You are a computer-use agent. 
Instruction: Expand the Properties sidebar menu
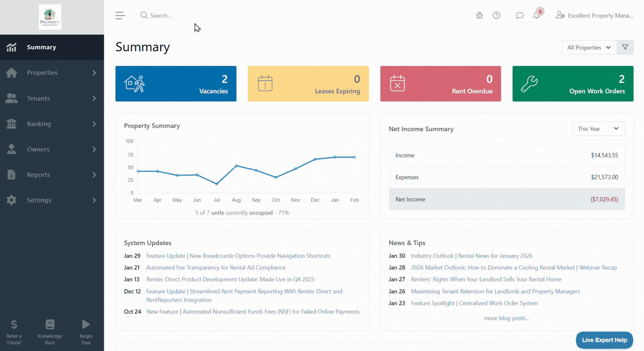point(52,73)
